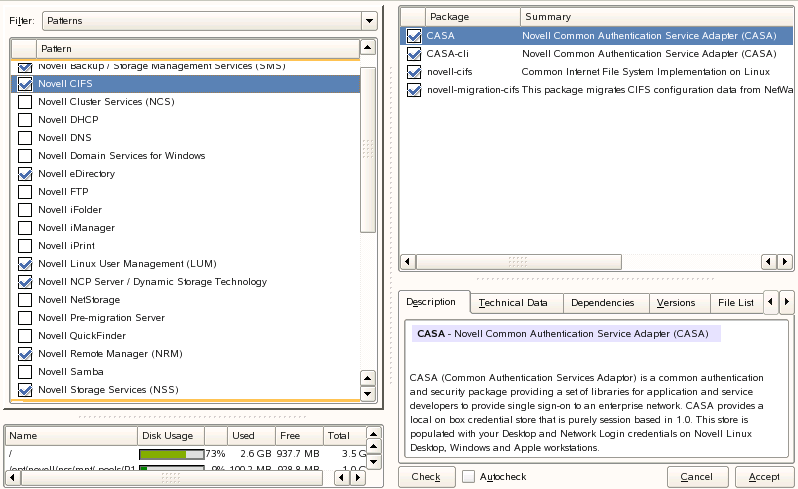Viewport: 798px width, 489px height.
Task: Uncheck the novell-migration-cifs package checkbox
Action: click(414, 90)
